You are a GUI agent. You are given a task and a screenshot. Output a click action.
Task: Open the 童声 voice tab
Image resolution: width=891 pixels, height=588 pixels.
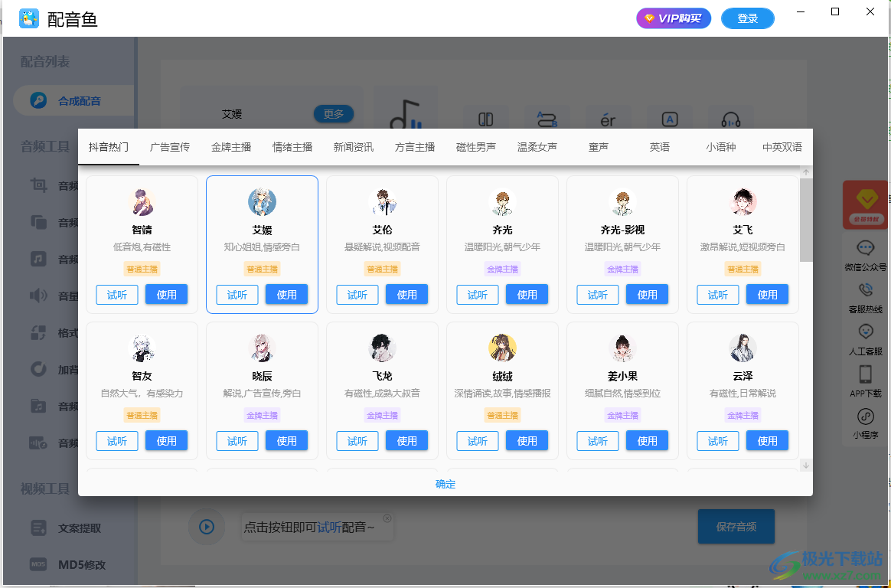click(x=598, y=146)
